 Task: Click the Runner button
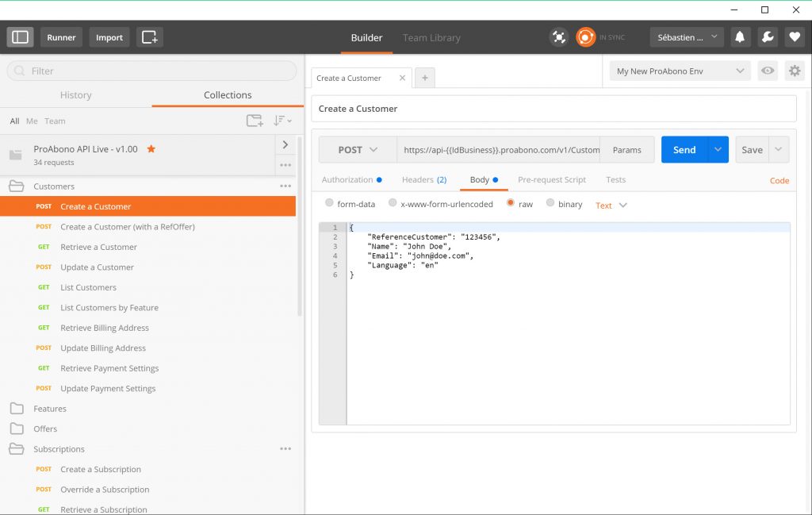(x=61, y=37)
